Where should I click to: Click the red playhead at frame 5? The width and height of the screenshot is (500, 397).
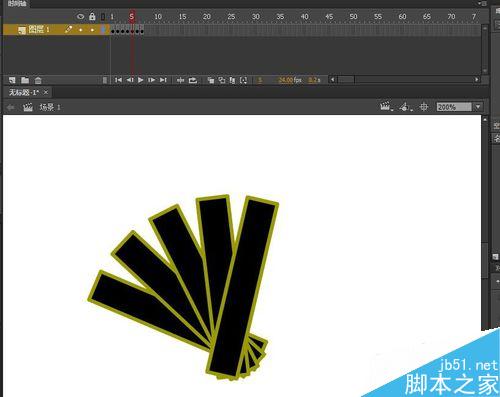[x=132, y=16]
